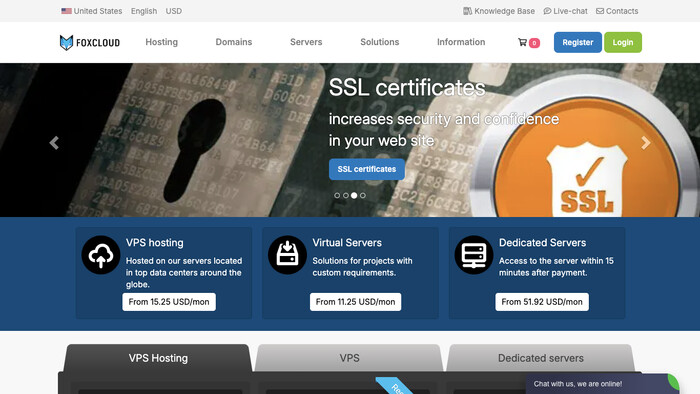Click 'Access to the server within 15' text
The height and width of the screenshot is (394, 700).
coord(556,261)
